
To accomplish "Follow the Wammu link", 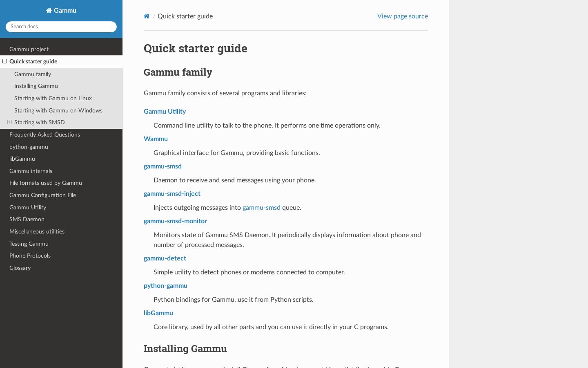I will tap(156, 139).
